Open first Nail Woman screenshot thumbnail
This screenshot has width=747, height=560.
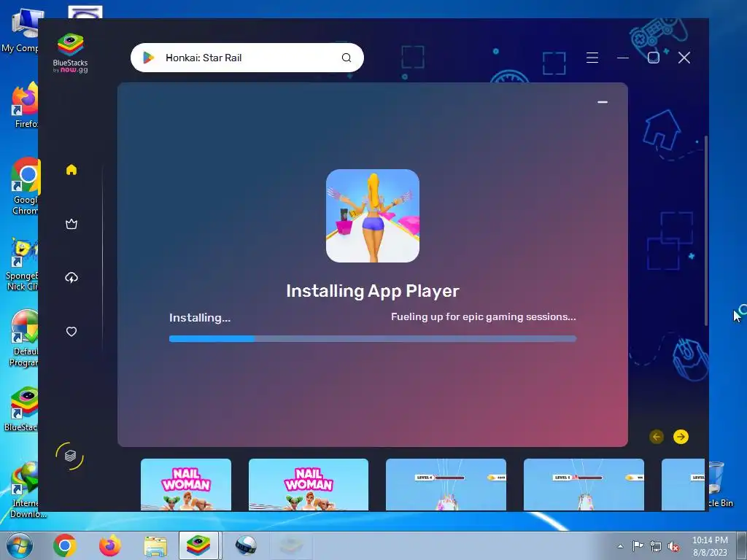click(x=186, y=484)
